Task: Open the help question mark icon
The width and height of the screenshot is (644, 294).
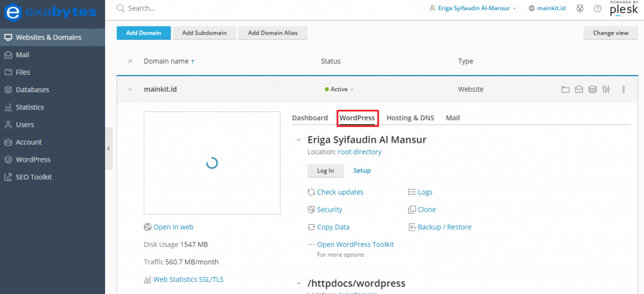Action: point(598,8)
